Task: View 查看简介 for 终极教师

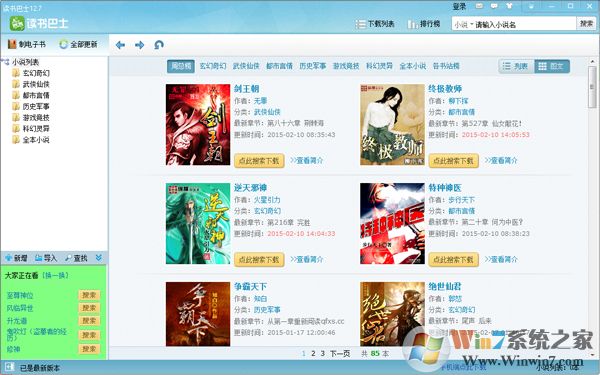Action: [x=501, y=160]
